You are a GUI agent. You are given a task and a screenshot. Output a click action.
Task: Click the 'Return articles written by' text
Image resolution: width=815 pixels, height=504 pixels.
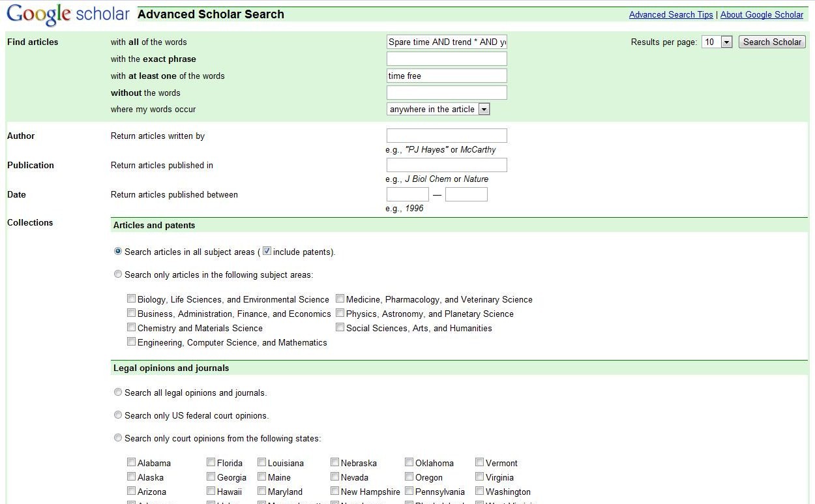coord(158,136)
